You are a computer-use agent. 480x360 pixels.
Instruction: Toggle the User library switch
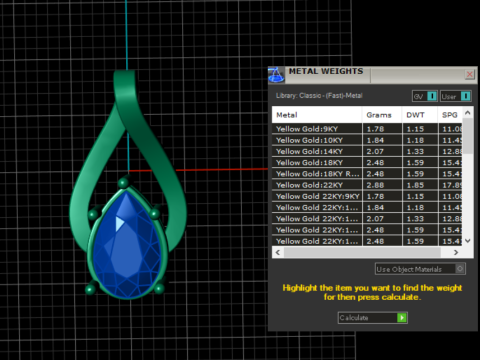(455, 96)
